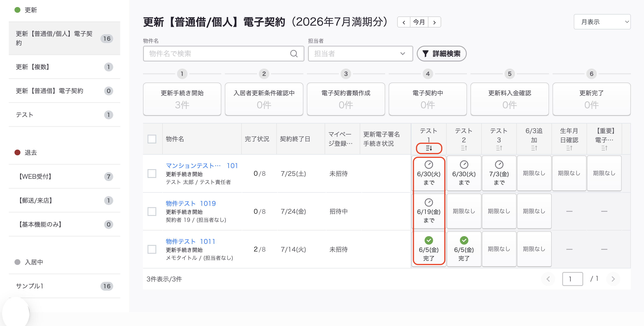This screenshot has height=326, width=644.
Task: Click the search magnifier in 物件名 field
Action: (294, 54)
